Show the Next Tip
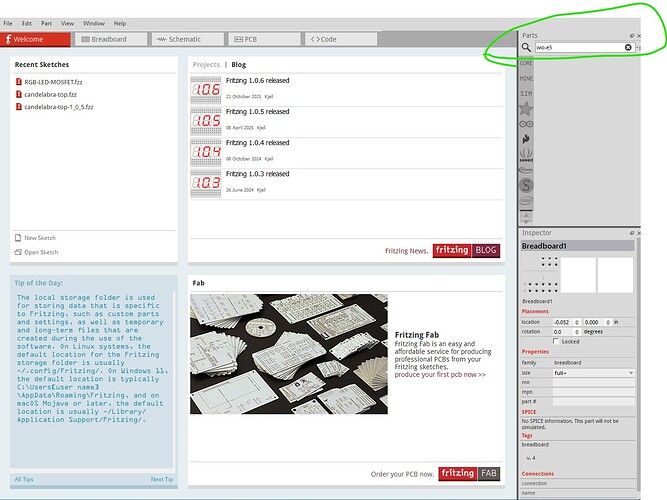Viewport: 667px width, 500px height. 161,479
